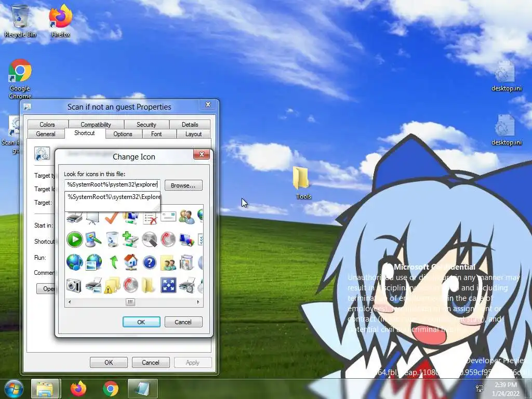Switch to the Font tab
Viewport: 532px width, 399px height.
pyautogui.click(x=156, y=134)
